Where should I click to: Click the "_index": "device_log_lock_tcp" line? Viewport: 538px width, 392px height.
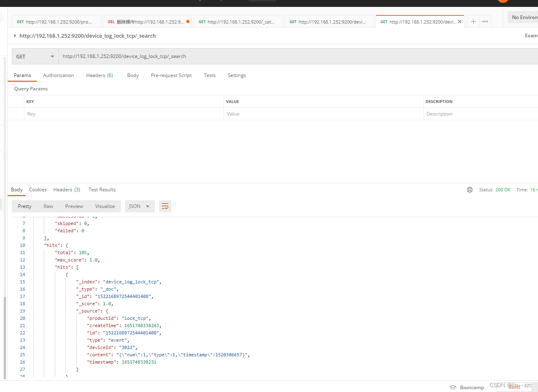pos(119,282)
